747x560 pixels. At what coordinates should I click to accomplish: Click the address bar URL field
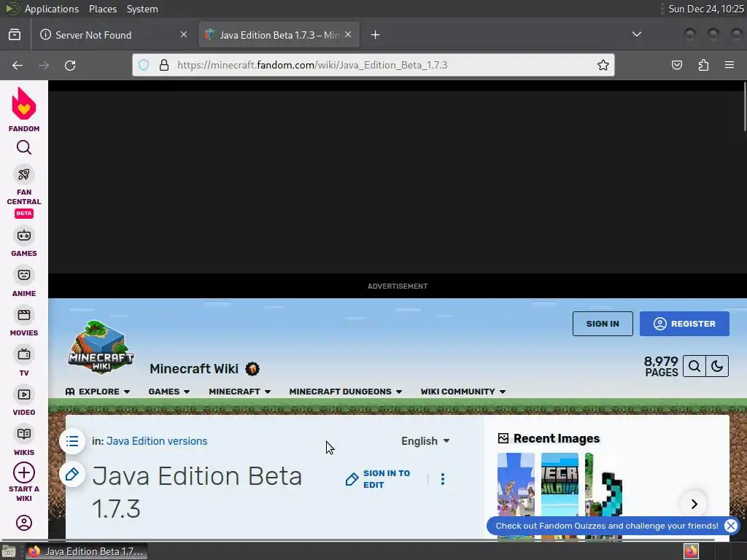pyautogui.click(x=373, y=65)
